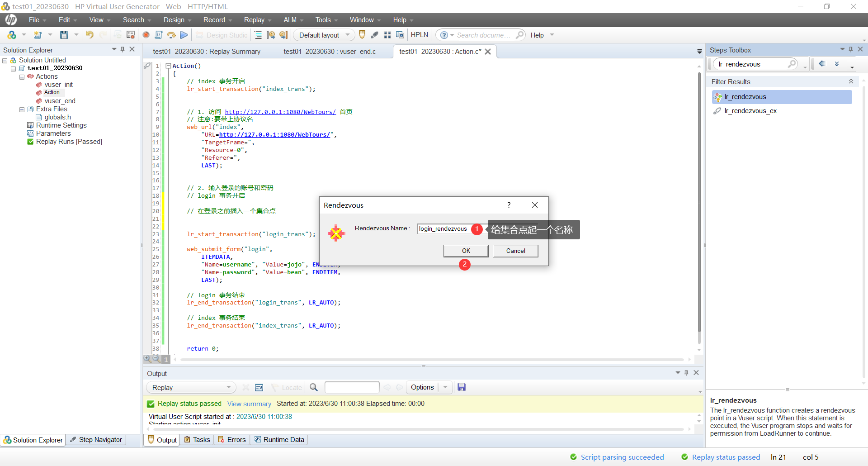
Task: Collapse the test01_20230630 tree node
Action: point(13,69)
